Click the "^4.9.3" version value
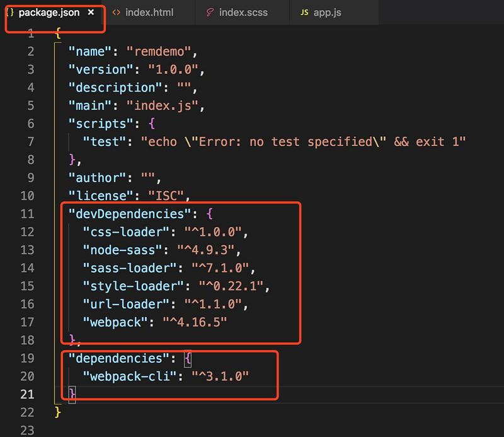Viewport: 504px width, 437px height. click(x=206, y=250)
